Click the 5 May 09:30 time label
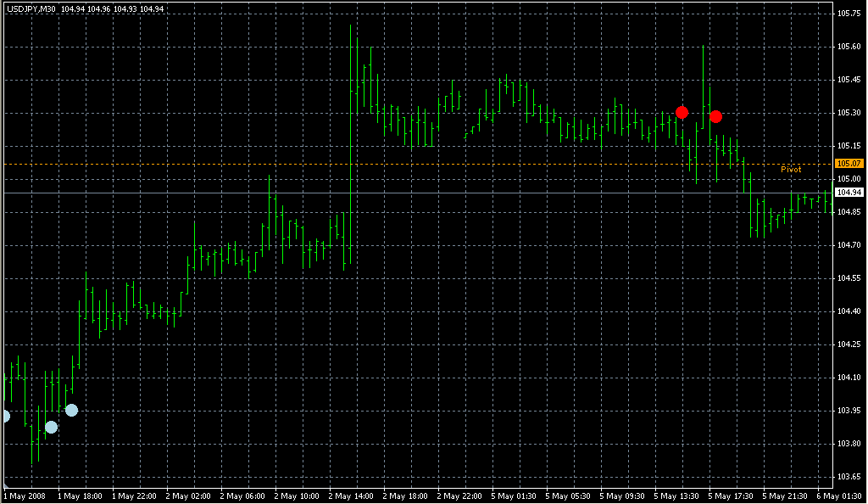 622,496
